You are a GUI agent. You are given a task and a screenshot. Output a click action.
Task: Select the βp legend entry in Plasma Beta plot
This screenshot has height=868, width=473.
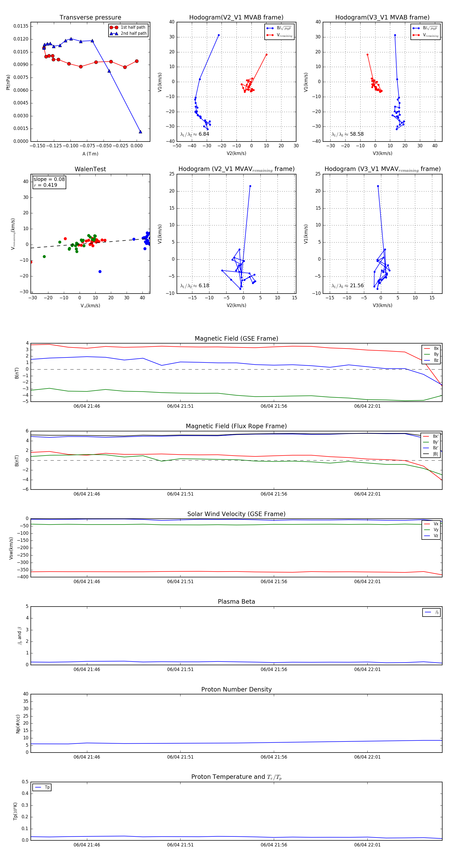click(432, 612)
